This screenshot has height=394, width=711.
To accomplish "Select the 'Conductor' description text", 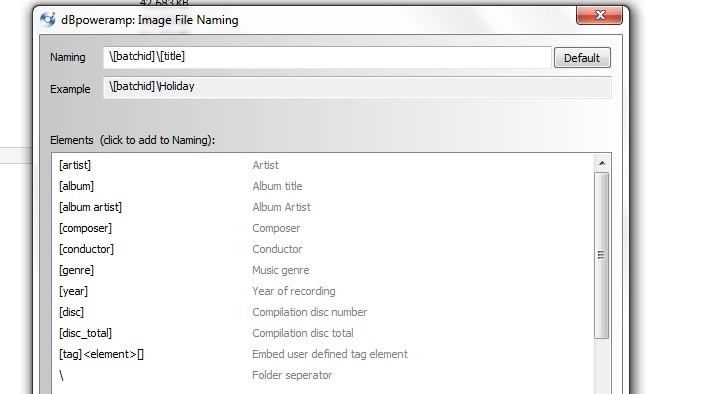I will (277, 249).
